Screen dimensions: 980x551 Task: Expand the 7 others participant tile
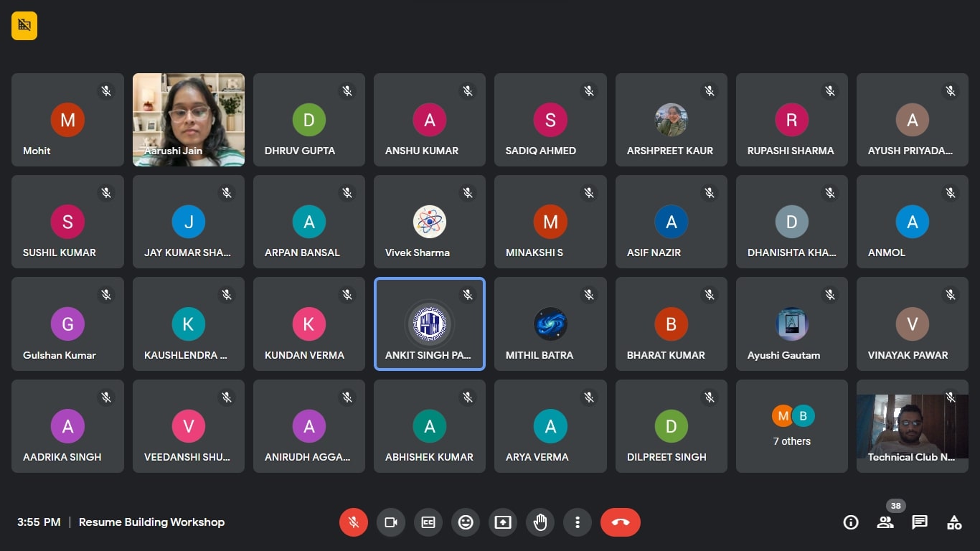[x=792, y=426]
